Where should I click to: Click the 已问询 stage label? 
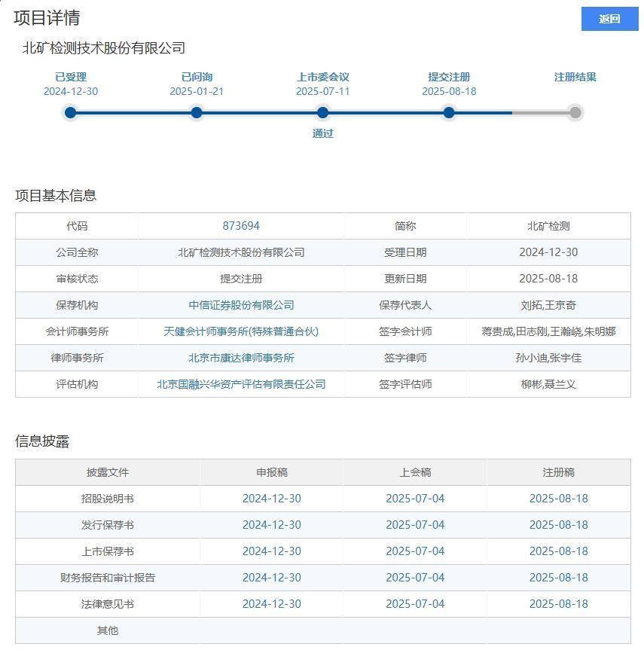[x=197, y=77]
